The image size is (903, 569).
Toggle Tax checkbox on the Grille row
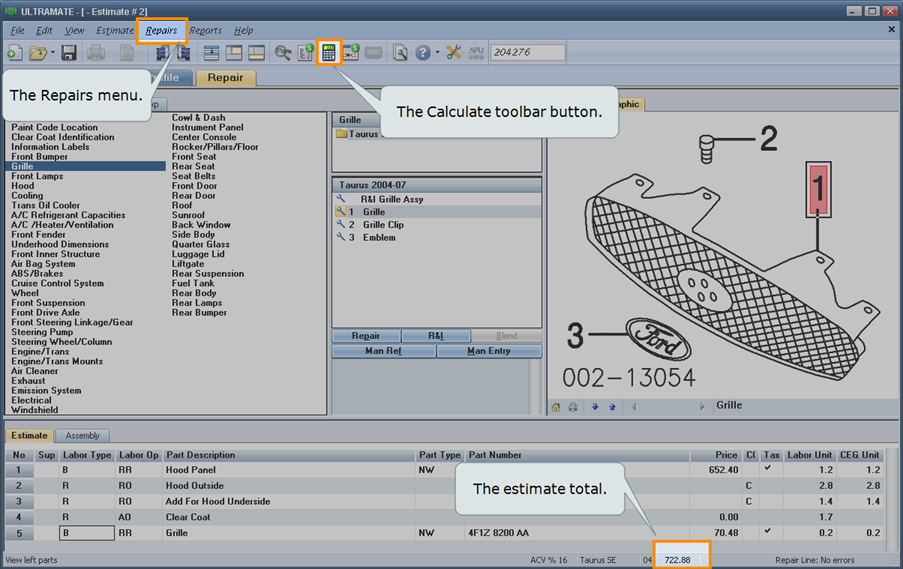(767, 533)
